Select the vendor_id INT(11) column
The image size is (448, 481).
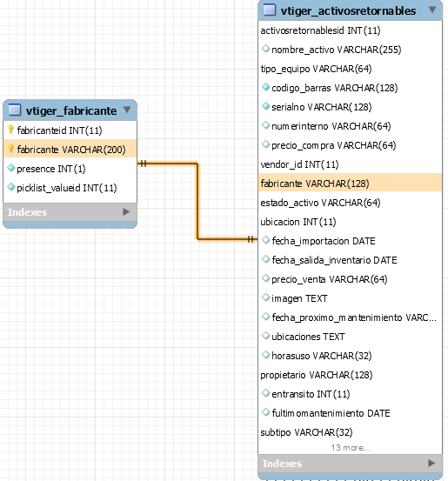350,164
